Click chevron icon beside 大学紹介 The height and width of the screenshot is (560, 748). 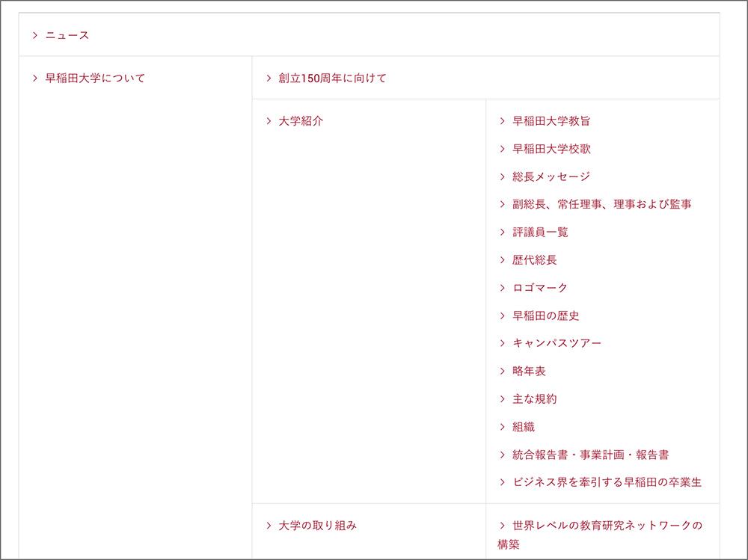pos(269,121)
